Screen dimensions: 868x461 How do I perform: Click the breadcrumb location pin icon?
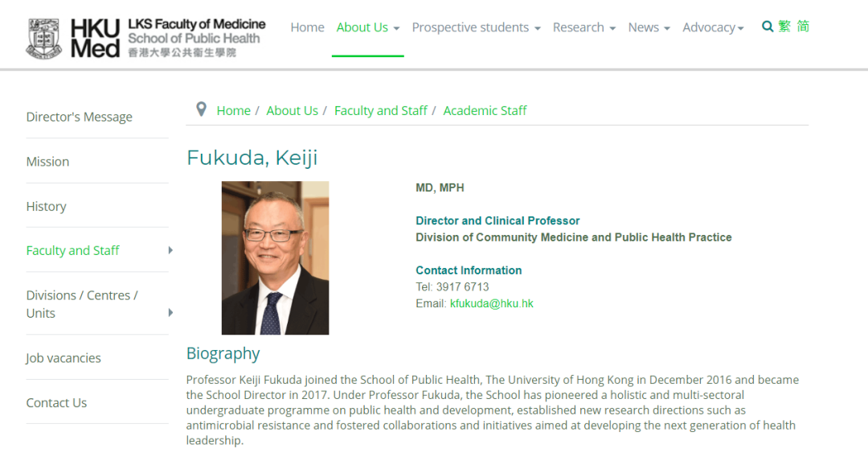click(x=202, y=109)
